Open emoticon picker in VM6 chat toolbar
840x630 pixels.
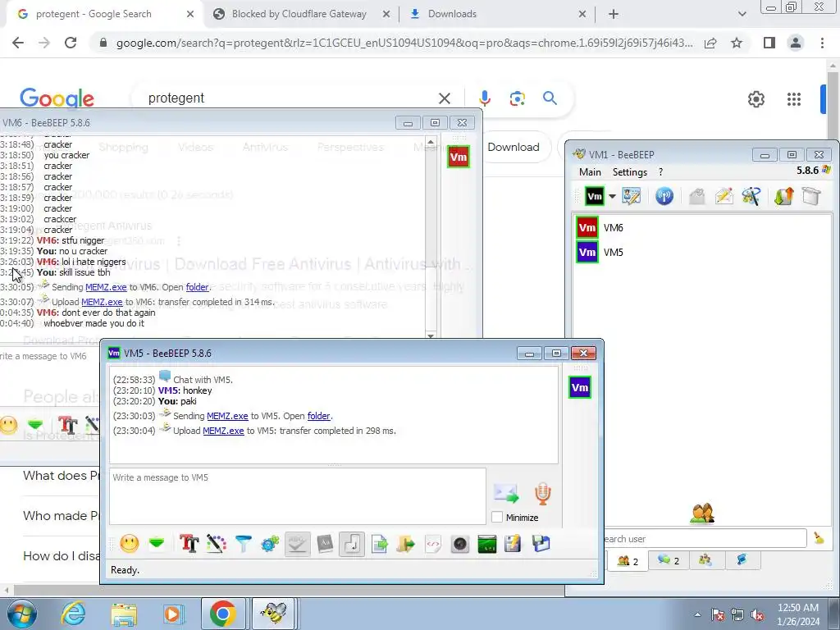tap(8, 426)
